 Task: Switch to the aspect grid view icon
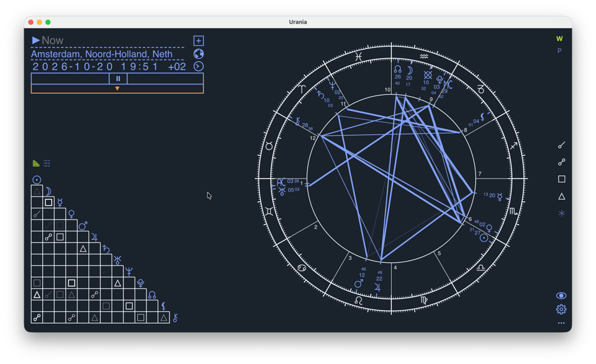(36, 164)
